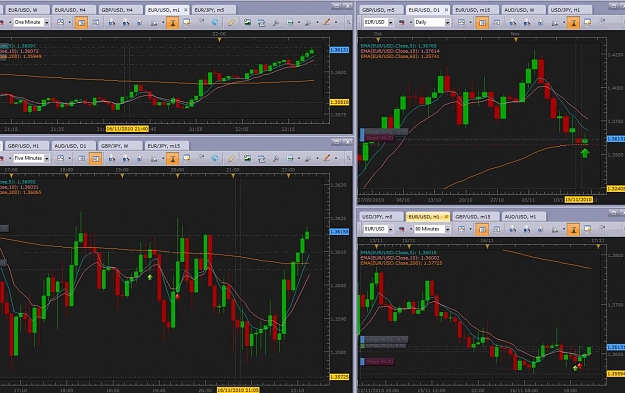625x393 pixels.
Task: Click refresh-window icon in One Minute toolbar
Action: [261, 23]
